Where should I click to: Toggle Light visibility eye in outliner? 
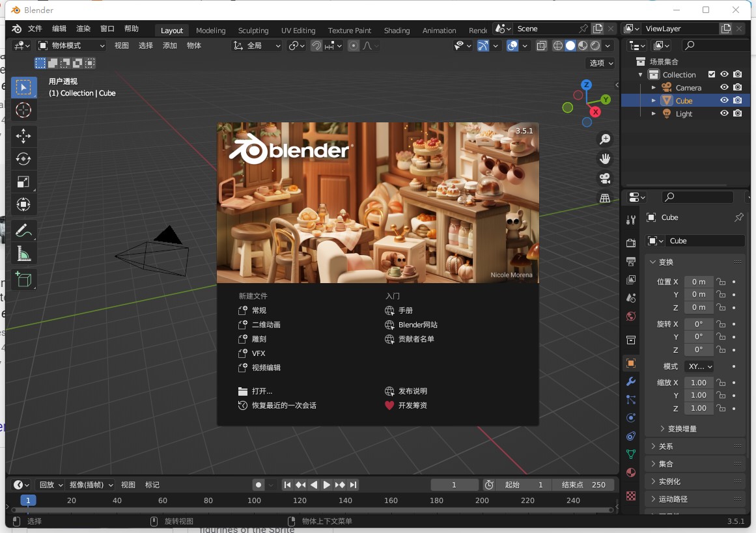coord(724,113)
